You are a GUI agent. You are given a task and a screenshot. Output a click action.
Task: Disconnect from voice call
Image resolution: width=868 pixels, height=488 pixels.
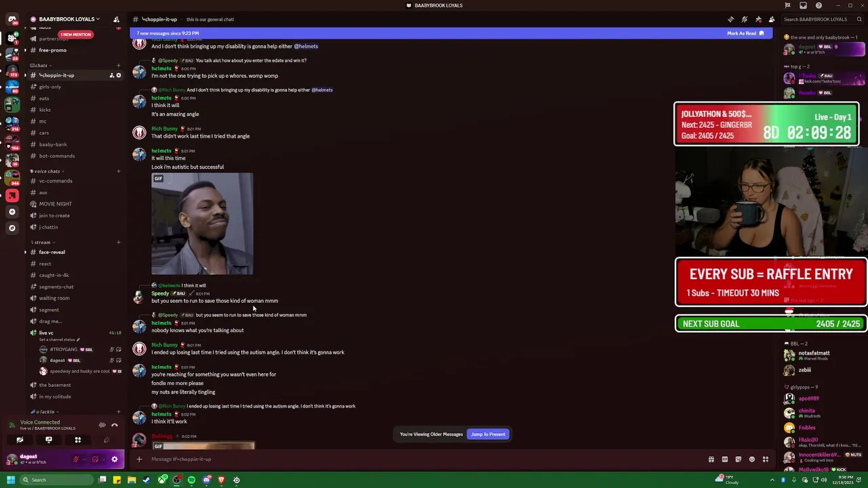[x=115, y=425]
